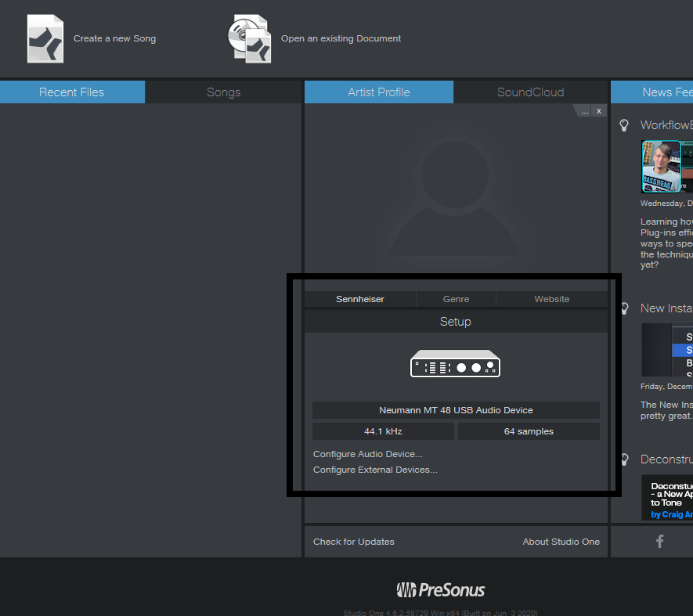Open the Deconstruct article thumbnail by Craig
693x616 pixels.
coord(667,498)
